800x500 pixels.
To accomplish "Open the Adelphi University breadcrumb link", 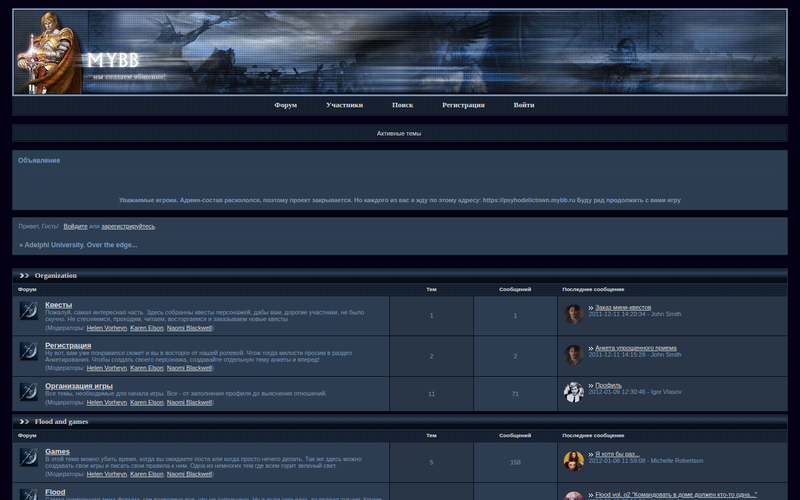I will tap(80, 244).
